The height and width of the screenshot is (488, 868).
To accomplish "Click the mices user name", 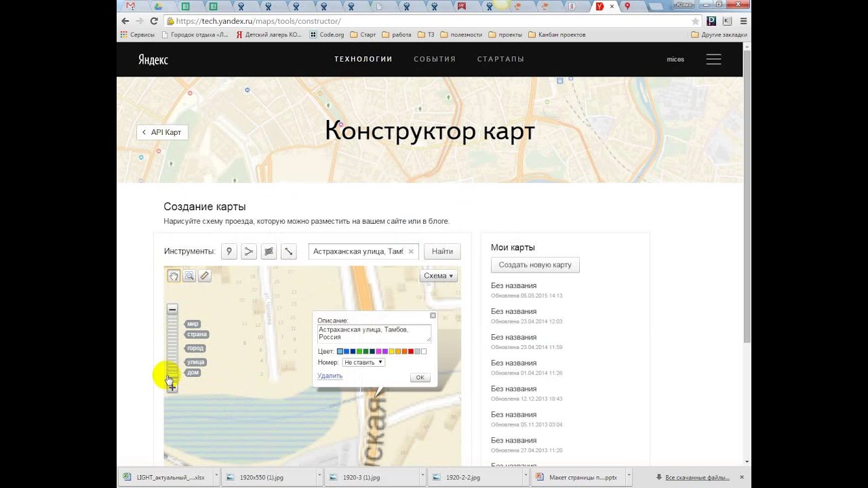I will point(675,60).
